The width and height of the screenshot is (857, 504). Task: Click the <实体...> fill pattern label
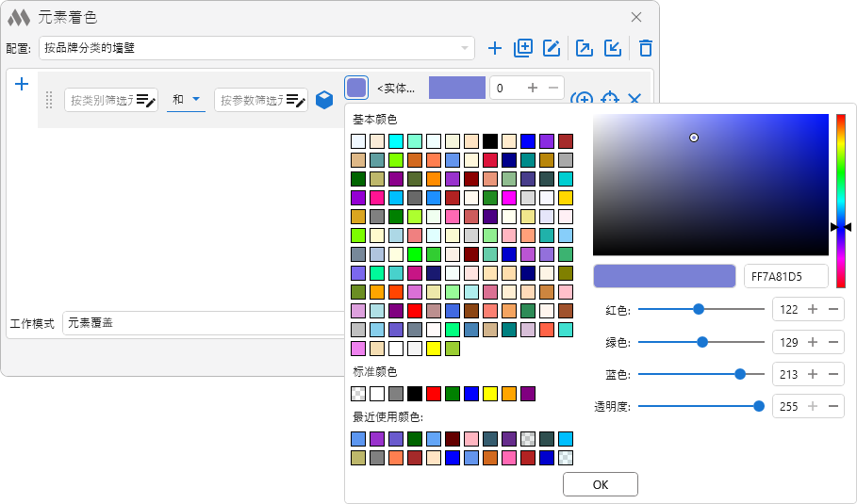396,89
